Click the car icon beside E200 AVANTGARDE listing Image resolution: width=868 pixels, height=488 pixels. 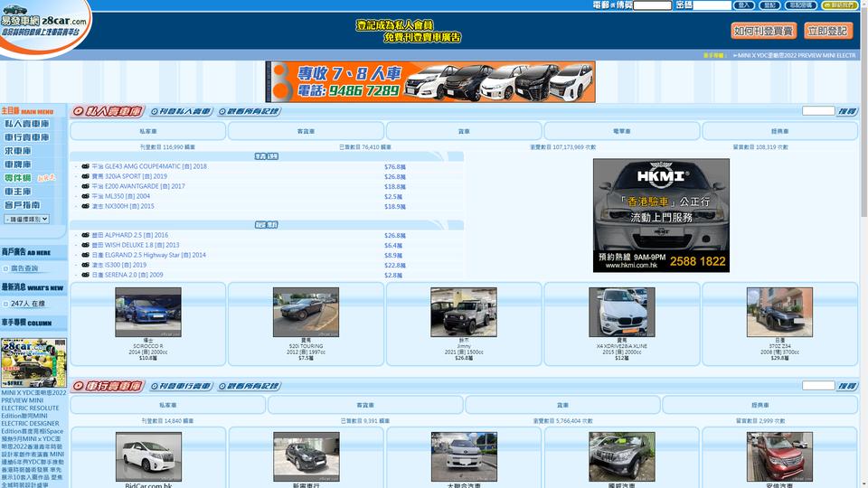coord(85,186)
